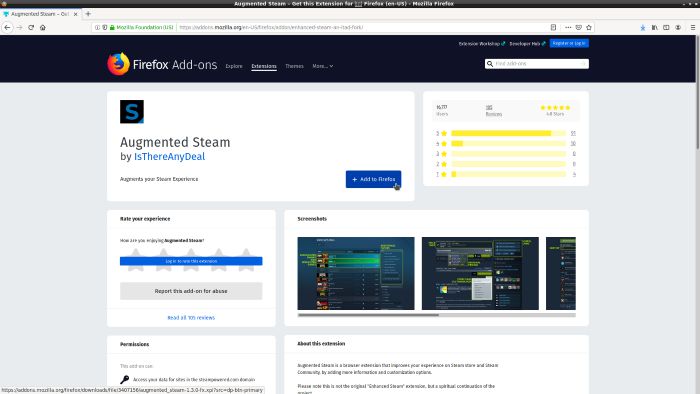Open the Extensions navigation item
Screen dimensions: 700x394
[x=264, y=66]
